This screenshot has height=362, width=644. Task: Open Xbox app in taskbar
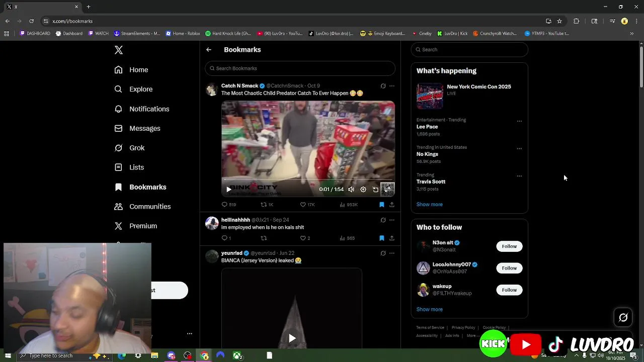point(237,356)
